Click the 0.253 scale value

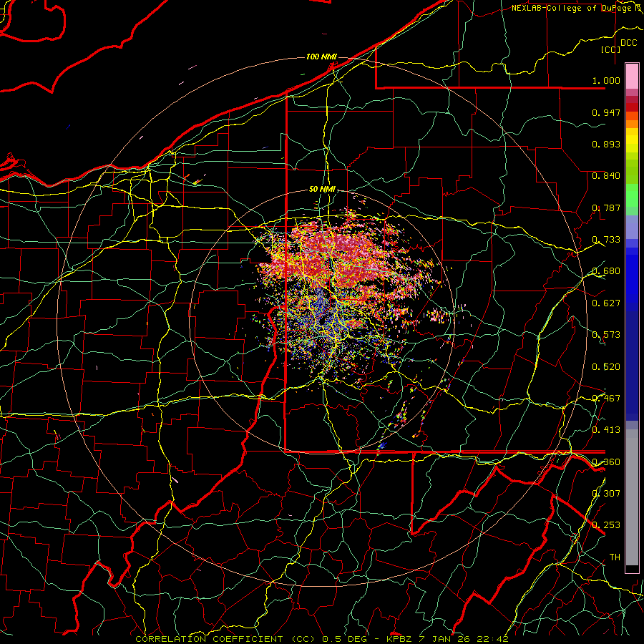[606, 525]
